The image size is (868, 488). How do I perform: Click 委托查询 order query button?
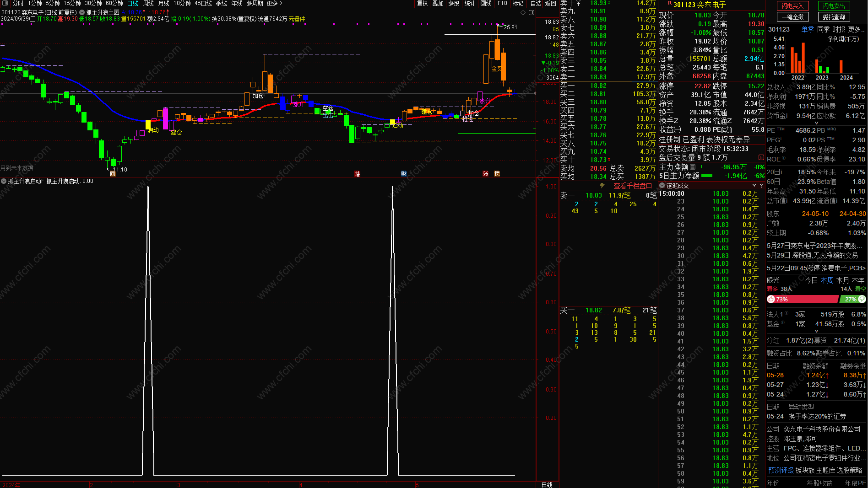[x=834, y=17]
